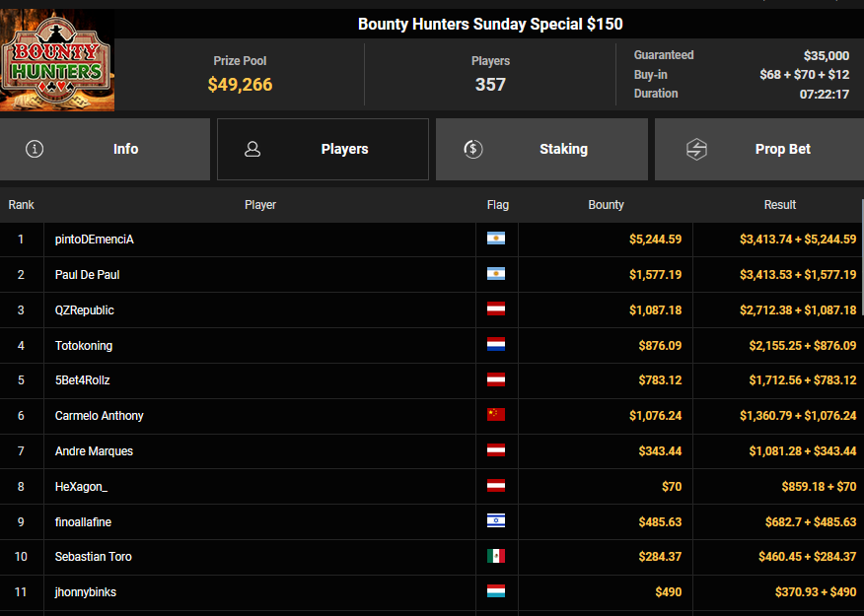Viewport: 864px width, 616px height.
Task: Select player Paul De Paul
Action: [88, 274]
